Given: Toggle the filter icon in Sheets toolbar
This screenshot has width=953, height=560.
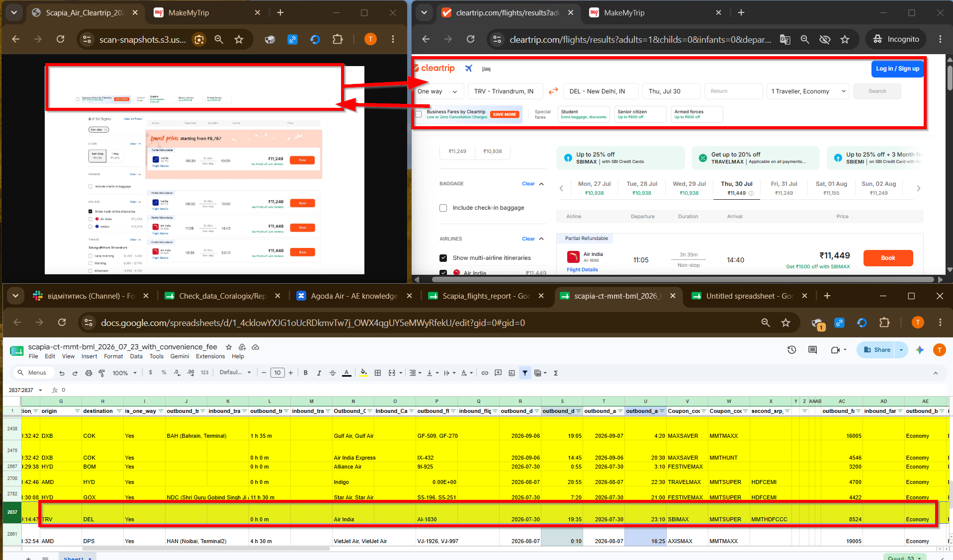Looking at the screenshot, I should coord(525,373).
